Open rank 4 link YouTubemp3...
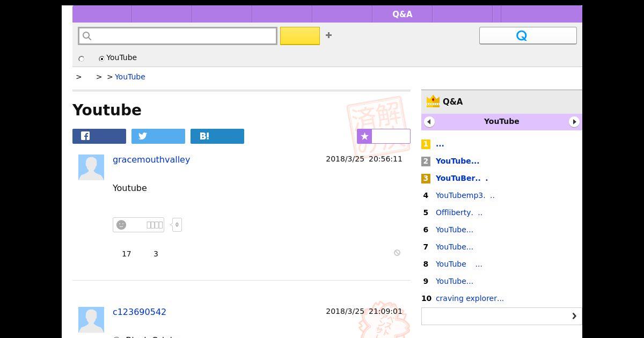 coord(465,195)
